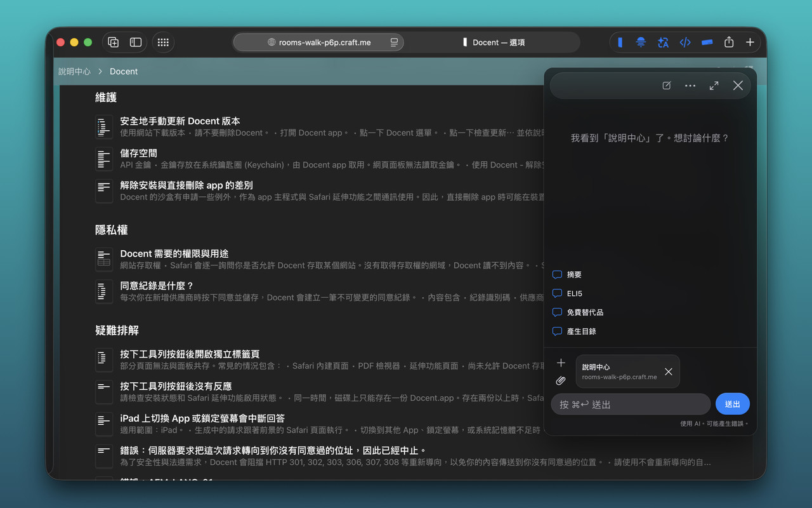Remove the 說明中心 page attachment
This screenshot has width=812, height=508.
(669, 371)
